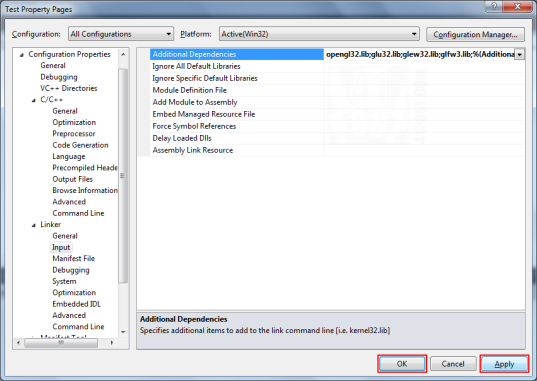Open the Platform dropdown
The image size is (537, 381).
click(319, 34)
